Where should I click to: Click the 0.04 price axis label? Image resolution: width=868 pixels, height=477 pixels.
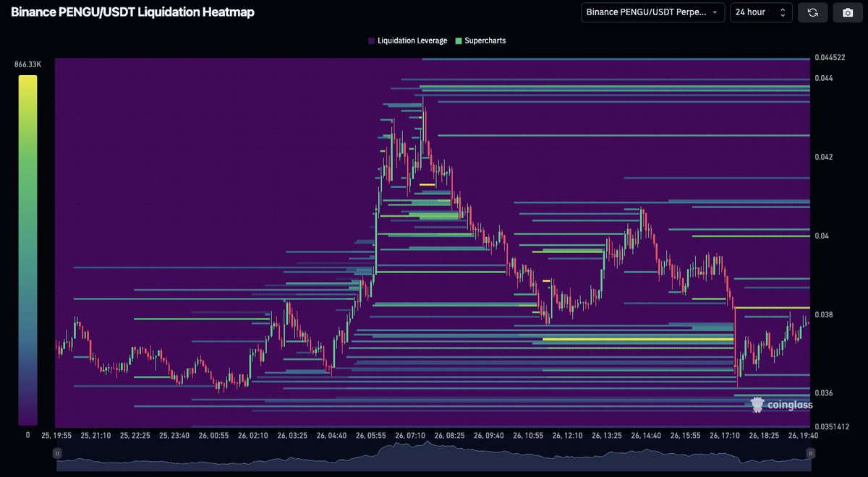coord(822,236)
